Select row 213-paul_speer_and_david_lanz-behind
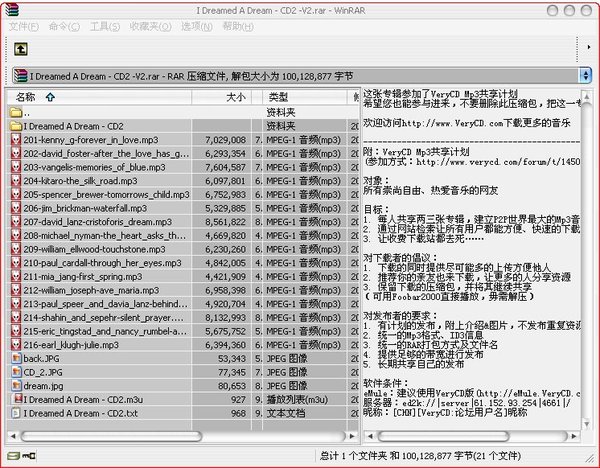The height and width of the screenshot is (468, 600). 183,304
